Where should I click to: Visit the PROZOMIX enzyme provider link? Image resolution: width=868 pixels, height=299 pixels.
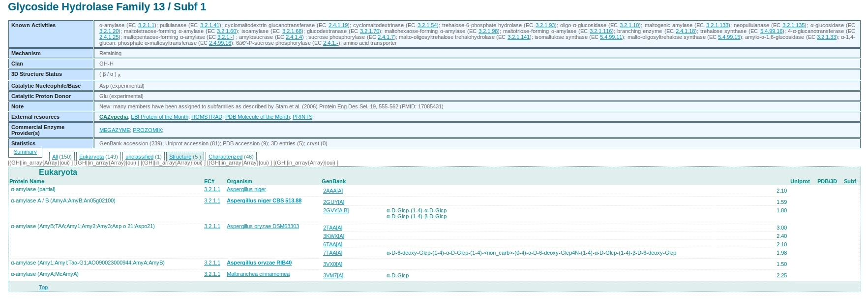pyautogui.click(x=147, y=130)
